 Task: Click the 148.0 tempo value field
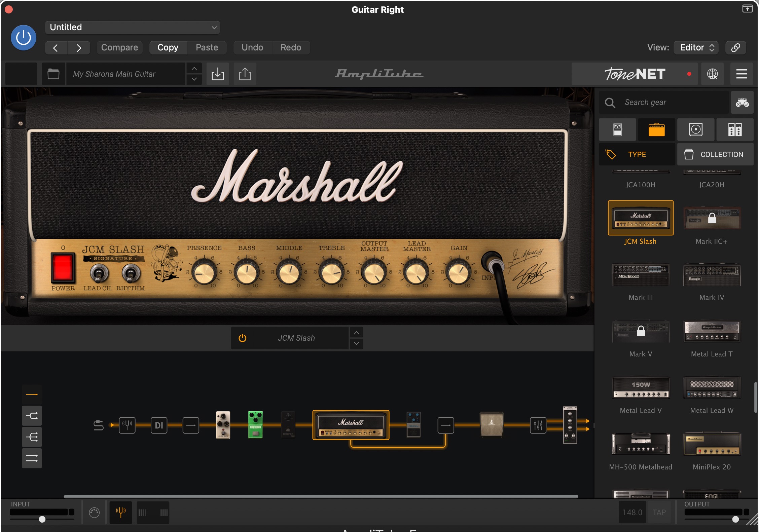click(632, 512)
